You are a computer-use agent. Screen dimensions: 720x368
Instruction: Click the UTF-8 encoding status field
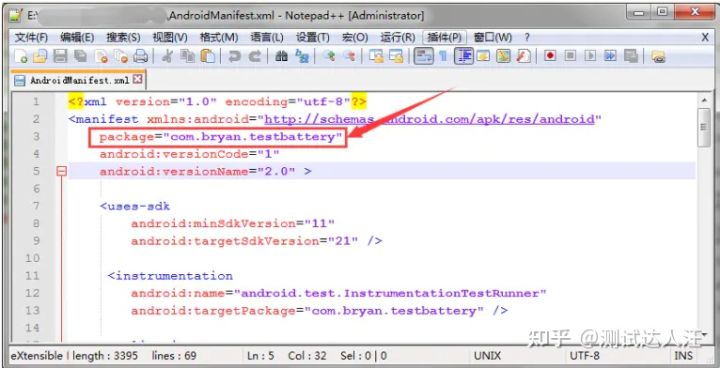pos(585,356)
